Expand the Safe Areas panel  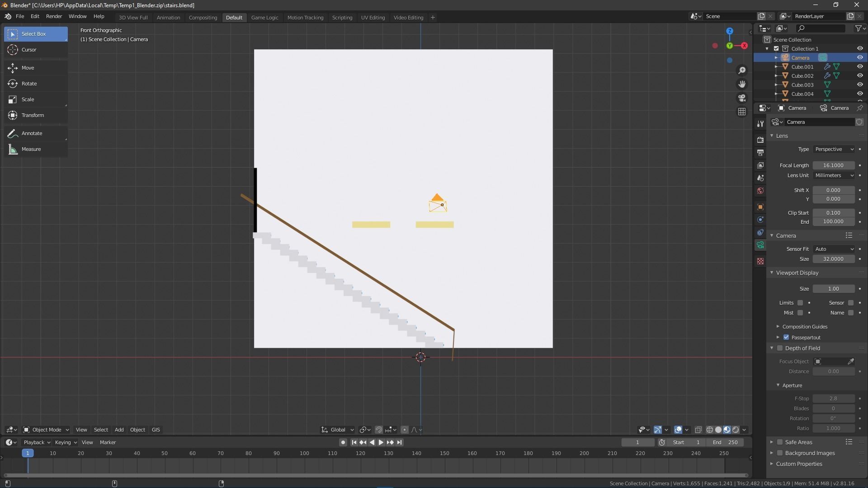tap(772, 442)
